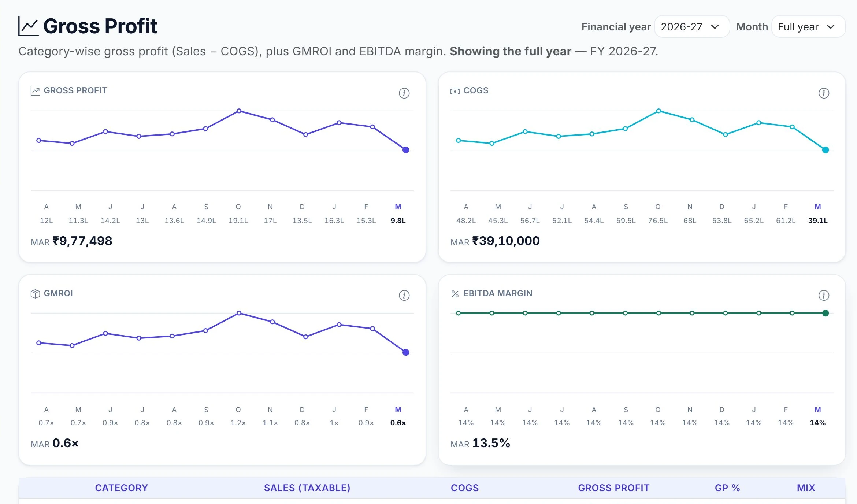This screenshot has height=504, width=857.
Task: Select October peak point on COGS chart
Action: pos(658,111)
